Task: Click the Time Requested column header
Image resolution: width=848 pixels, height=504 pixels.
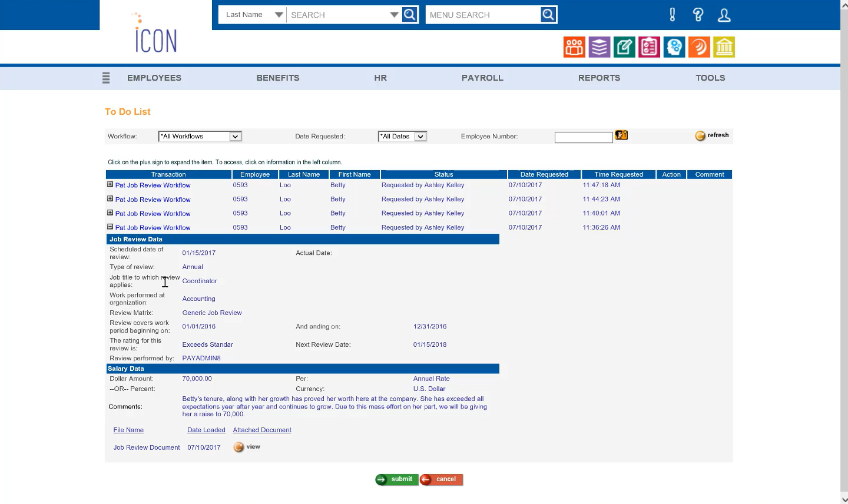Action: tap(618, 174)
